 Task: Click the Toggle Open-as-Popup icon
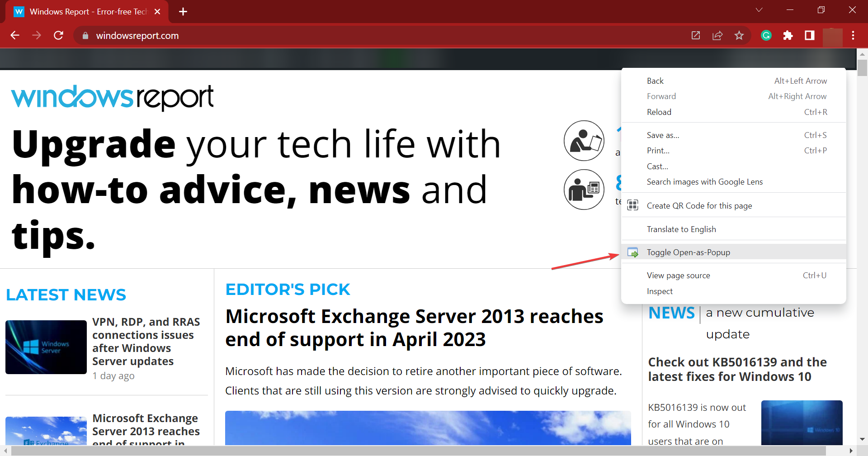(633, 252)
